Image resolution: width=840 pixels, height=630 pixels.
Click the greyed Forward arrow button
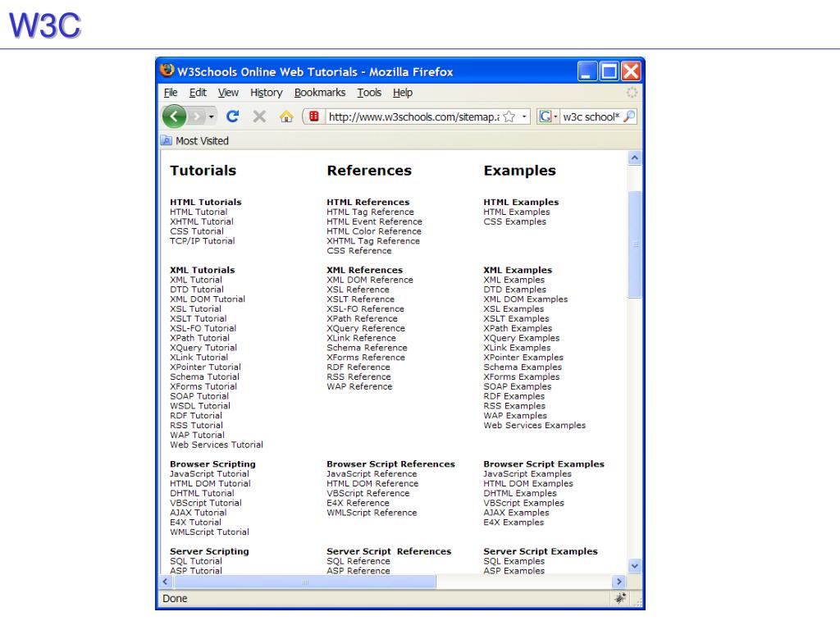197,116
